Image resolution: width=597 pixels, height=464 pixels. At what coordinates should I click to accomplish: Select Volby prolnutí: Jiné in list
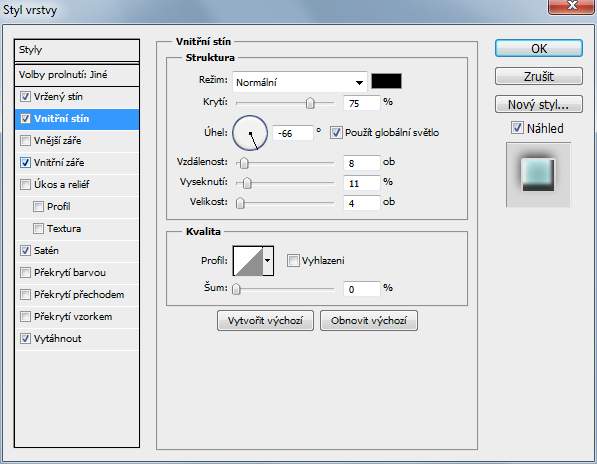[77, 75]
